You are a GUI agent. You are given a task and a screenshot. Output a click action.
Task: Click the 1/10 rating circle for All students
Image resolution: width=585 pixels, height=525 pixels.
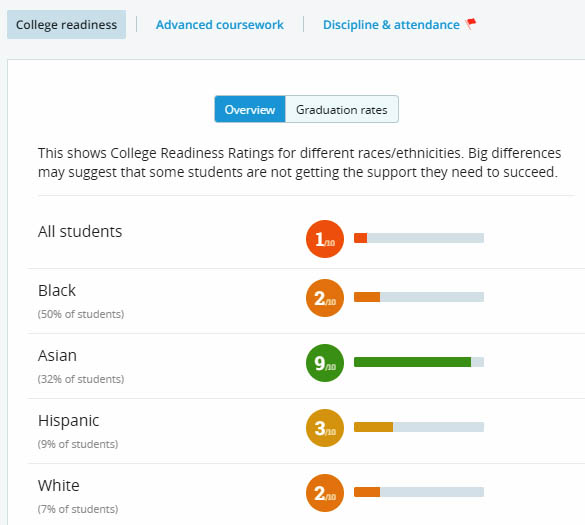point(325,239)
